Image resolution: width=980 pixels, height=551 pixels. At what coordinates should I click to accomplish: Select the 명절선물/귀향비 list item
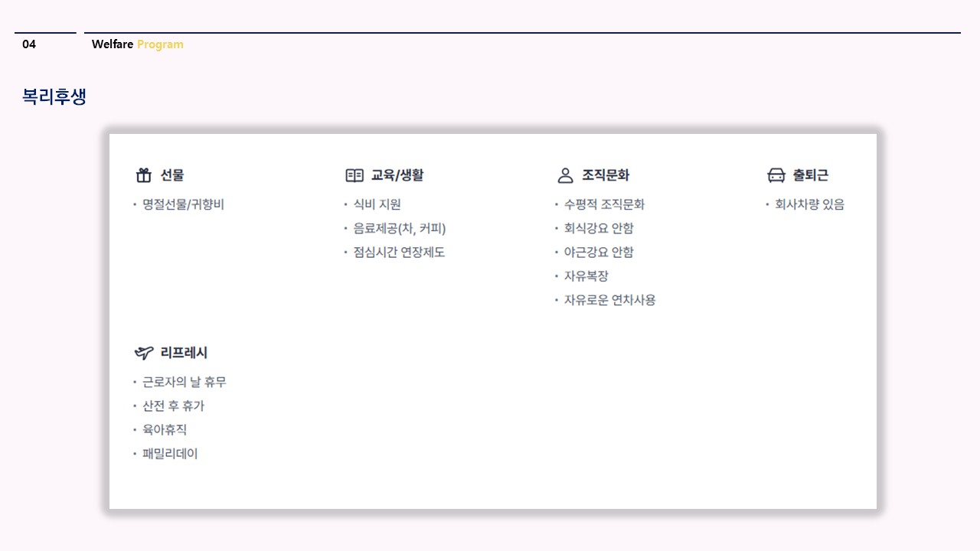183,204
